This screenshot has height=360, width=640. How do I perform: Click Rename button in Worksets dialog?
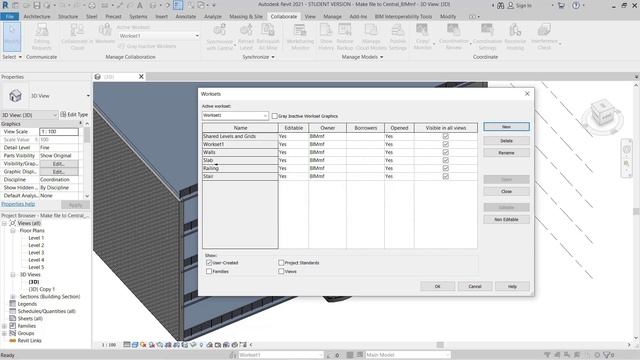tap(507, 153)
